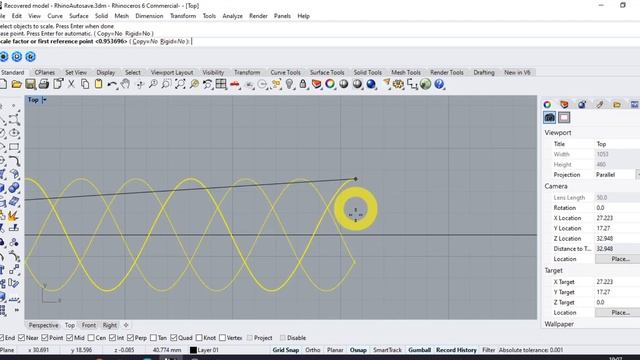The image size is (640, 360).
Task: Open the Surface menu
Action: click(x=79, y=16)
